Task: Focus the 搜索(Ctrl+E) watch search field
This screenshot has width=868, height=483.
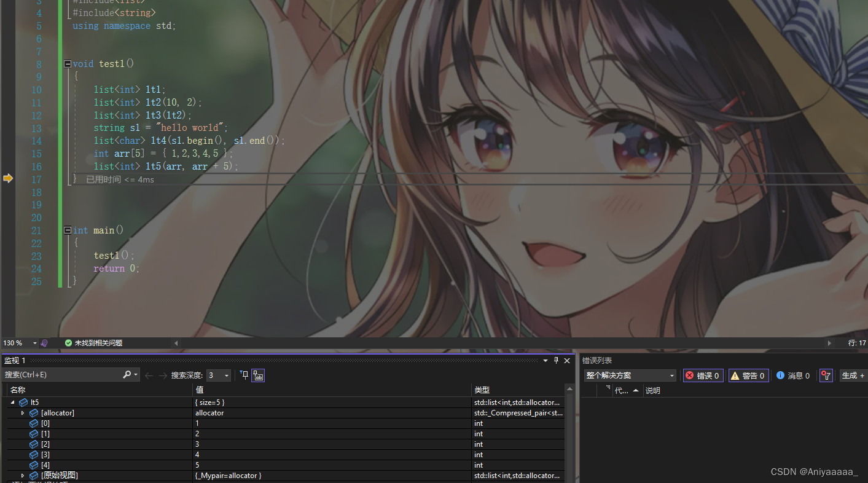Action: coord(61,375)
